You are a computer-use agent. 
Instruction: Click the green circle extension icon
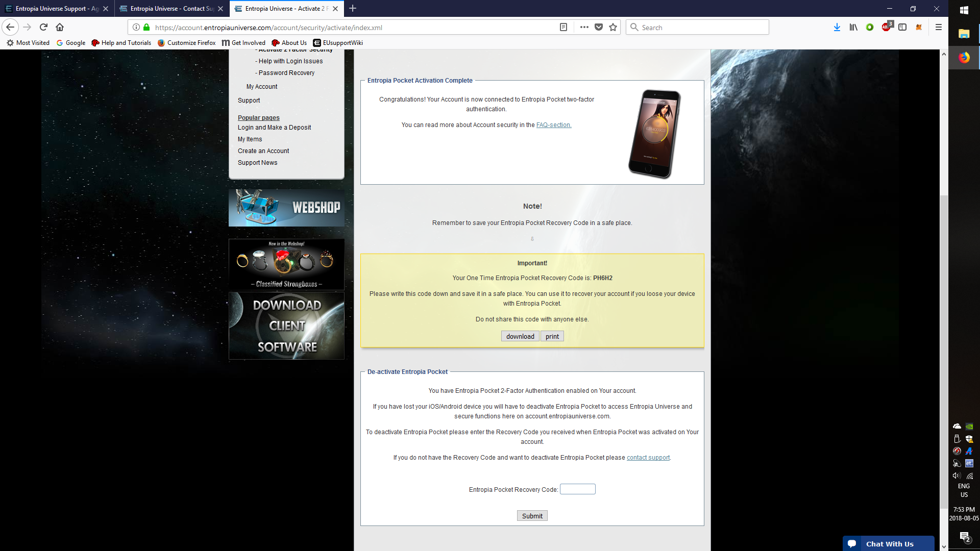(x=870, y=27)
